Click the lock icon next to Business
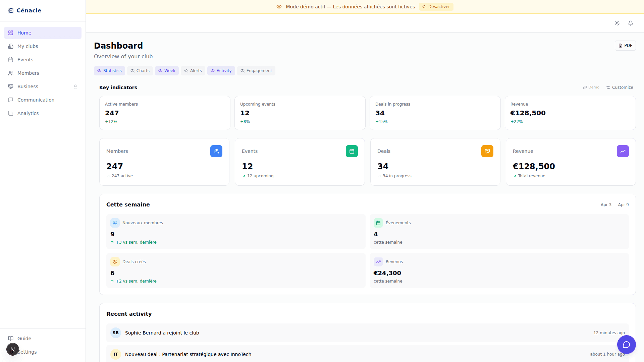644x362 pixels. click(75, 86)
